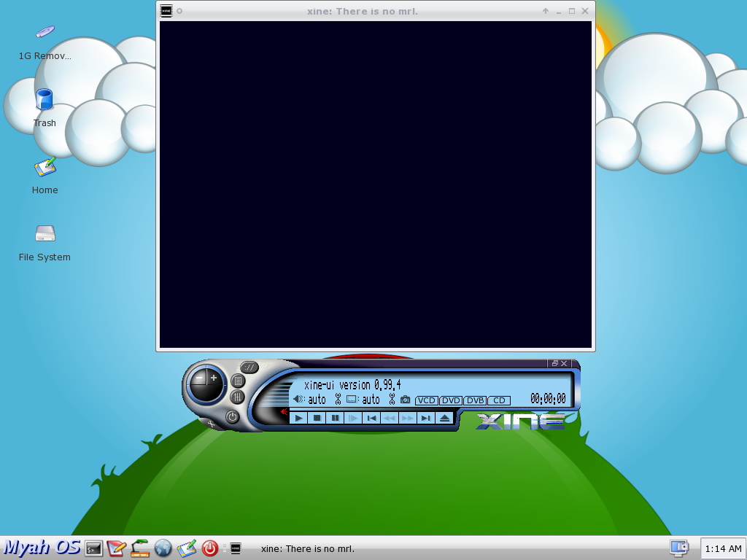Open the desk lamp taskbar launcher

click(x=140, y=548)
